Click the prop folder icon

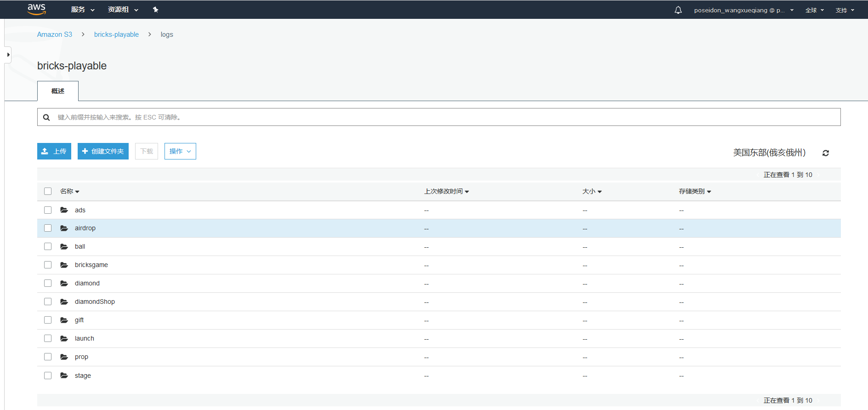coord(64,357)
